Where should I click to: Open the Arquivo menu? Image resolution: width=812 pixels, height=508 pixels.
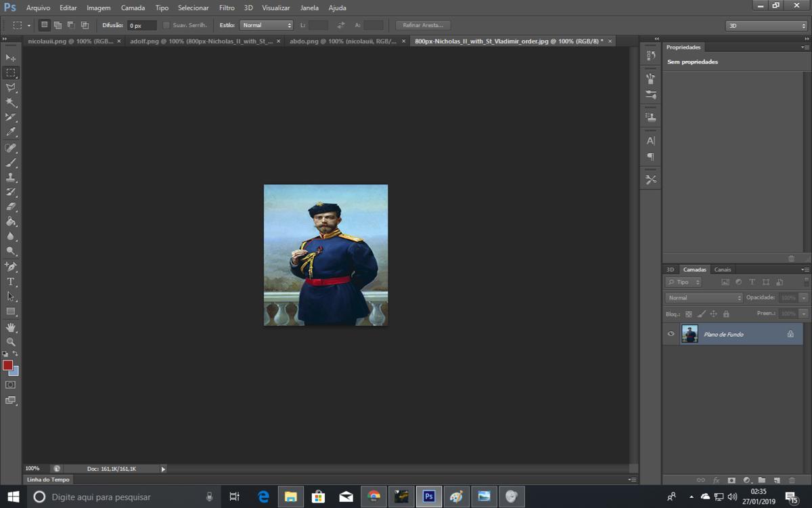point(38,8)
